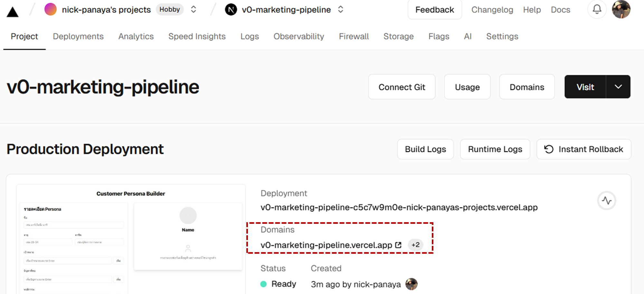Viewport: 644px width, 294px height.
Task: Click the Hobby plan badge
Action: [x=170, y=9]
